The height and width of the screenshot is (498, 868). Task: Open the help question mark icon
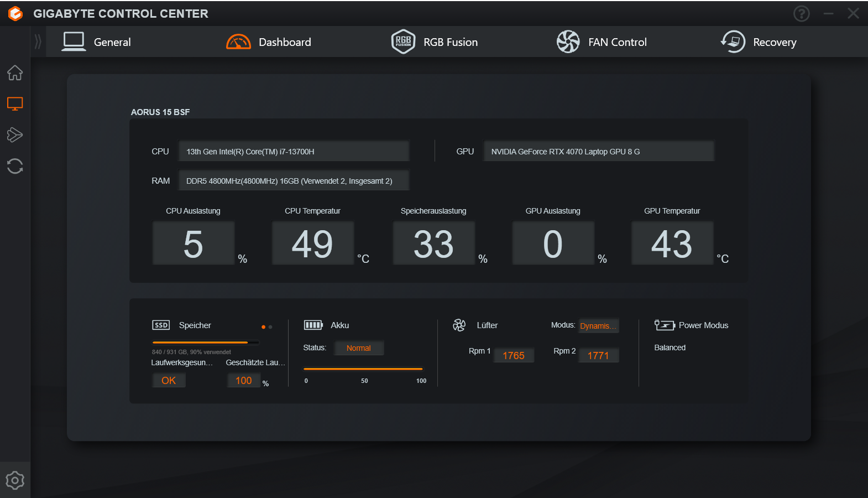[x=802, y=13]
